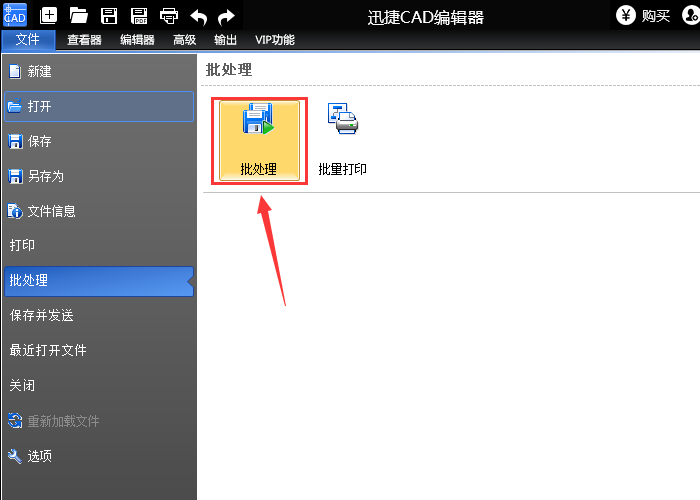Switch to the 编辑器 tab
This screenshot has height=500, width=700.
tap(137, 40)
